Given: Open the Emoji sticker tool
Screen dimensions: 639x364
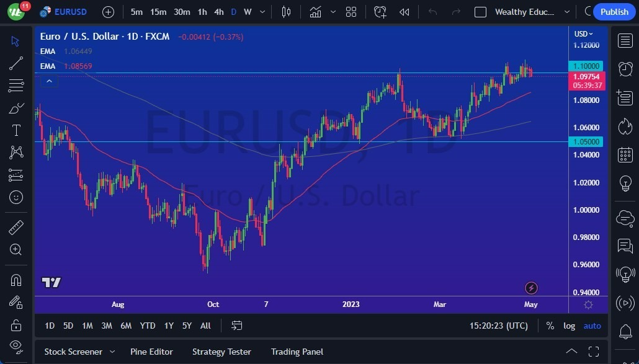Looking at the screenshot, I should (x=16, y=197).
